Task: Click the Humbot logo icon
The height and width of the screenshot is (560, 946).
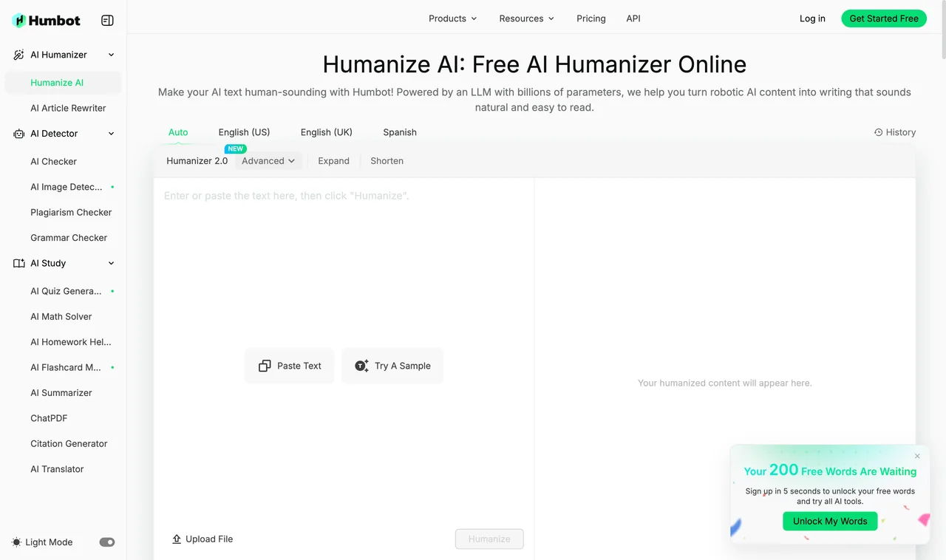Action: click(19, 21)
